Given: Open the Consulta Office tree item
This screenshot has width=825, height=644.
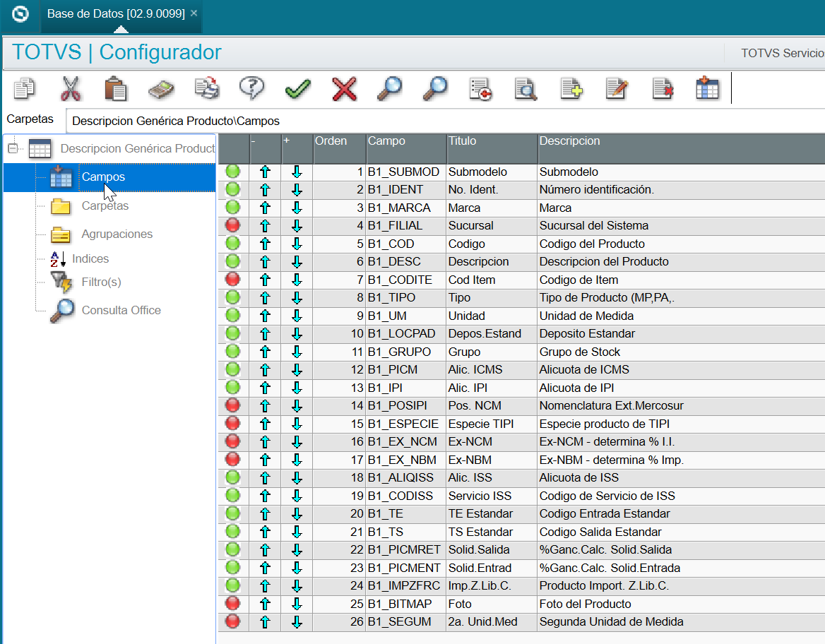Looking at the screenshot, I should [x=121, y=311].
